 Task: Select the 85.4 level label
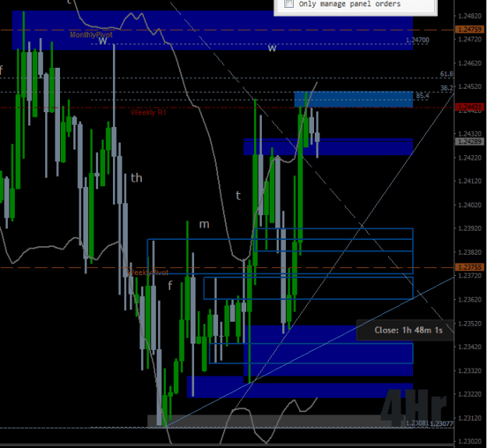[422, 96]
